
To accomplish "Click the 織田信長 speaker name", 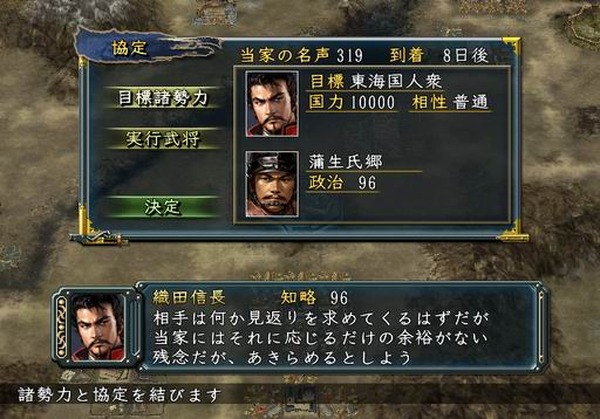I will pos(189,298).
